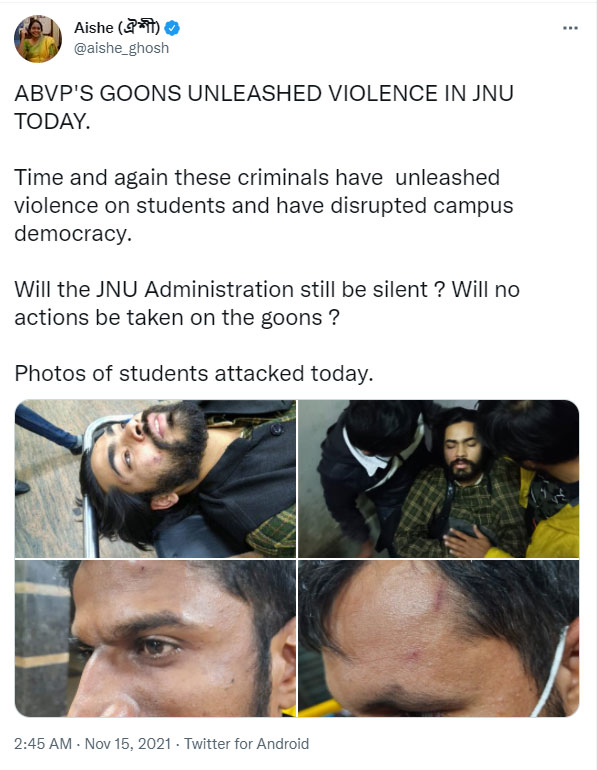Open close-up photo of man's eye and brow
The width and height of the screenshot is (597, 770).
click(x=155, y=638)
